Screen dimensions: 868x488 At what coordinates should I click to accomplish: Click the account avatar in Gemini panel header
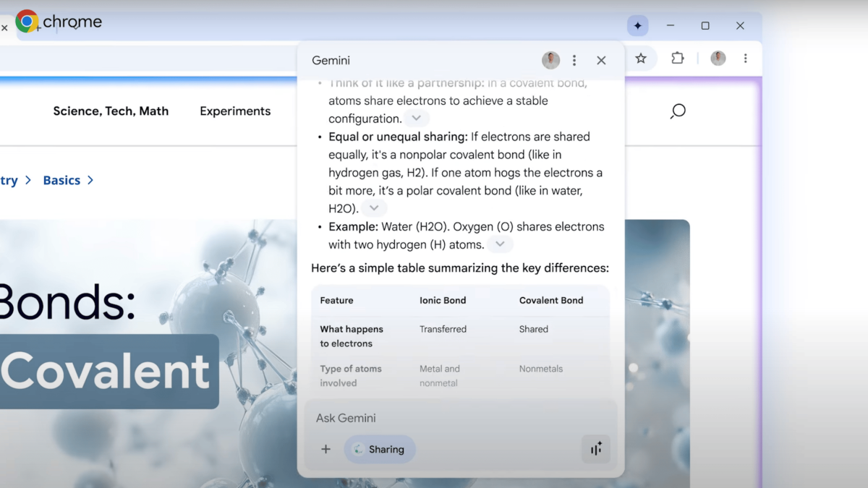point(550,61)
